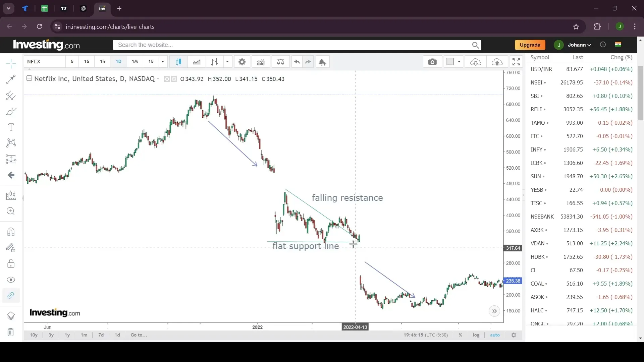Open the browser extensions puzzle icon

597,26
